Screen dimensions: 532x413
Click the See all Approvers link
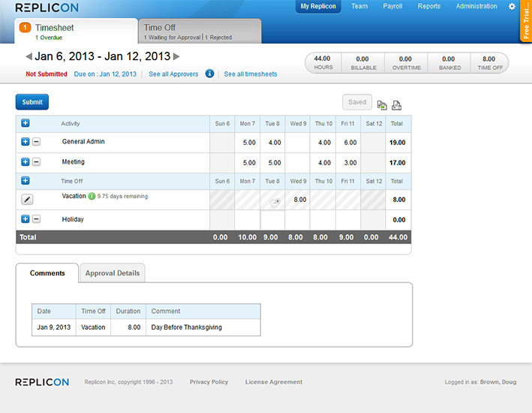pos(173,74)
